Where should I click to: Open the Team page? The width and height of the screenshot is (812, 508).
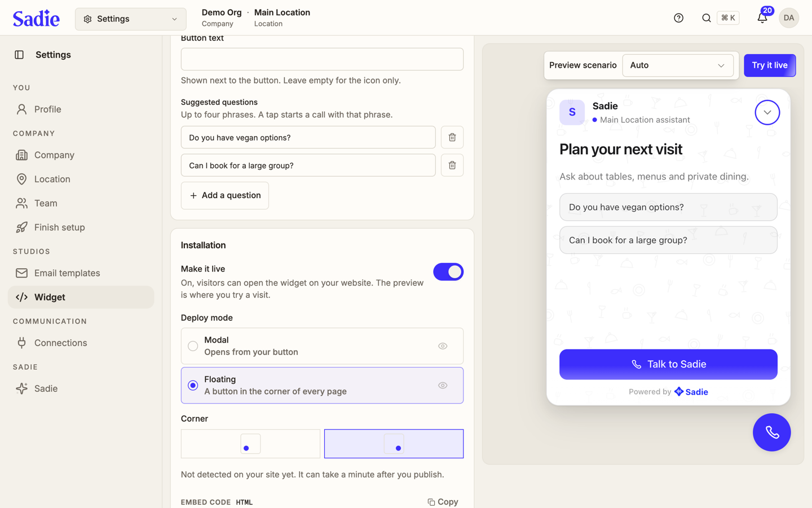pos(81,203)
